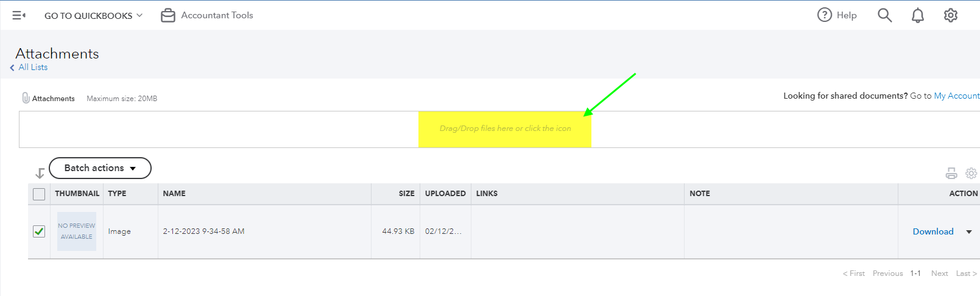Open the settings gear in top bar
The image size is (980, 296).
click(x=950, y=15)
